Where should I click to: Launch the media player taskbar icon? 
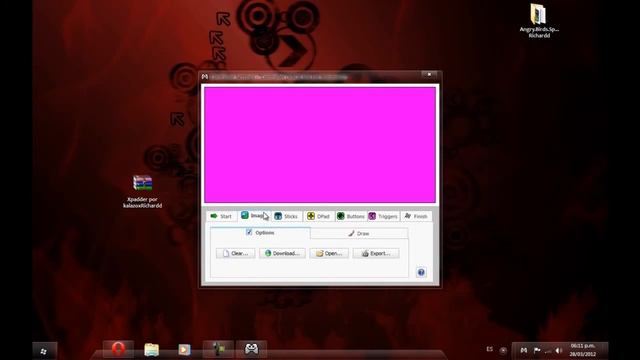click(x=184, y=350)
